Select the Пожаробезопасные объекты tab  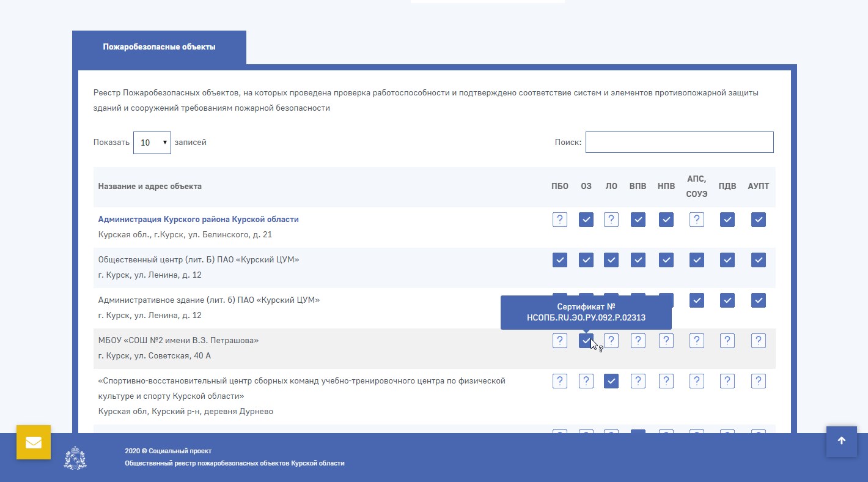159,47
